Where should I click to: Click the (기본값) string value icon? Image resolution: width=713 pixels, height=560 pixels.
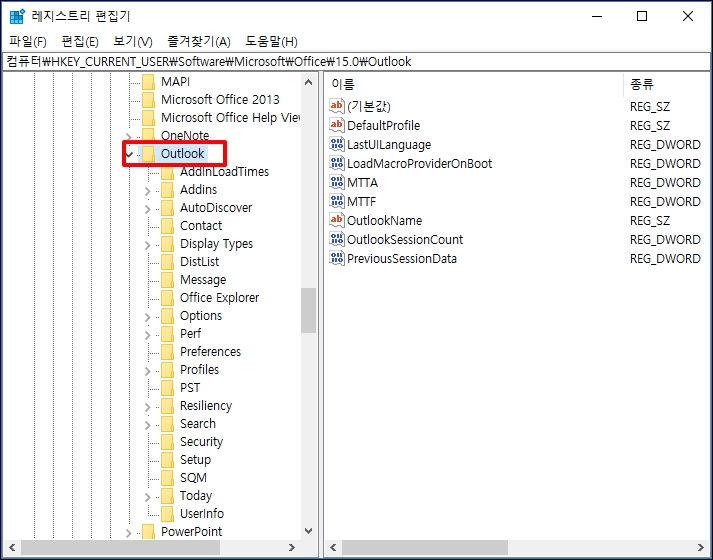[337, 106]
